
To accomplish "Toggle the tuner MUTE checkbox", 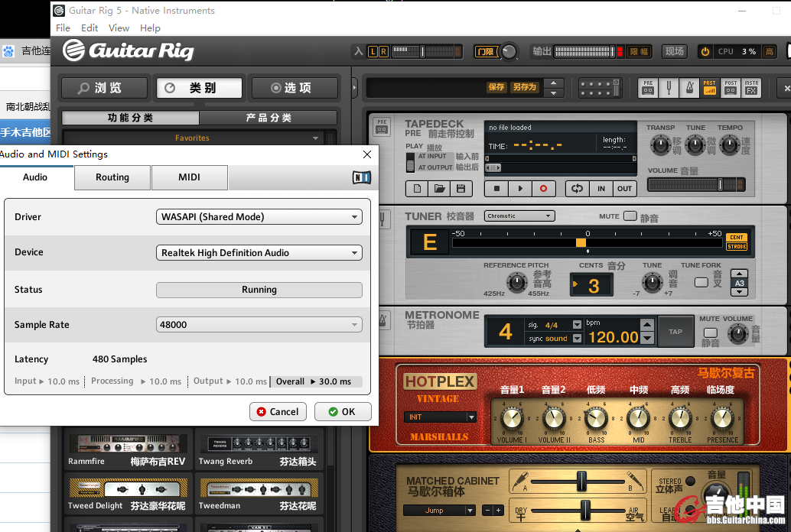I will coord(630,216).
